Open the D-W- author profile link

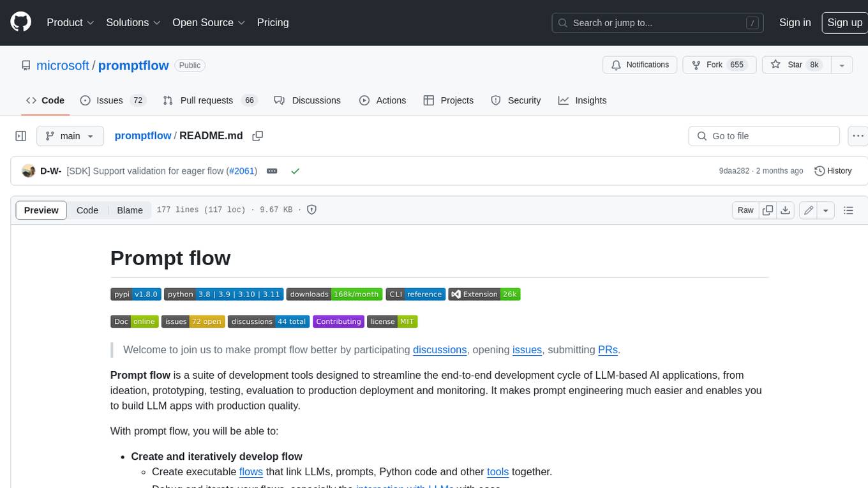50,171
